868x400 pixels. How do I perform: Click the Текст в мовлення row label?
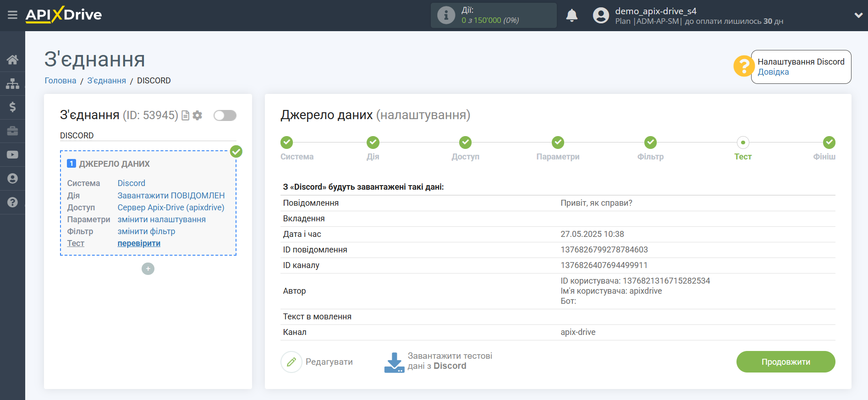pos(317,317)
